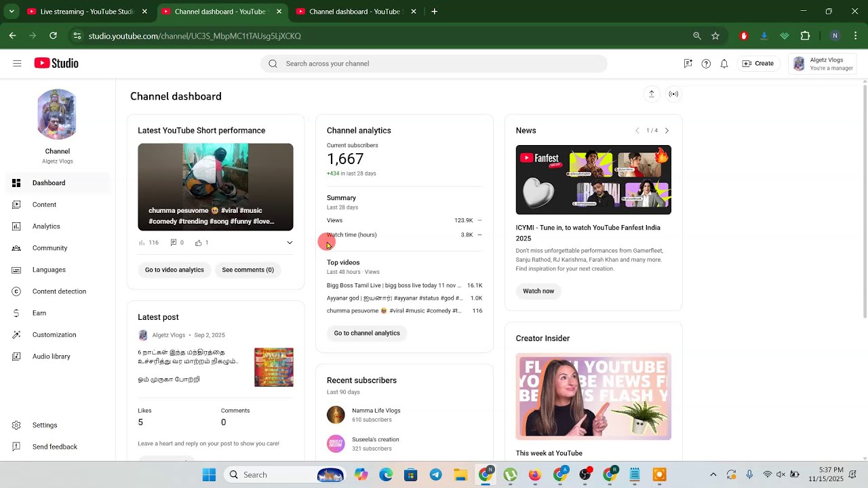Screen dimensions: 868x488
Task: Open Customization in the sidebar
Action: coord(57,335)
